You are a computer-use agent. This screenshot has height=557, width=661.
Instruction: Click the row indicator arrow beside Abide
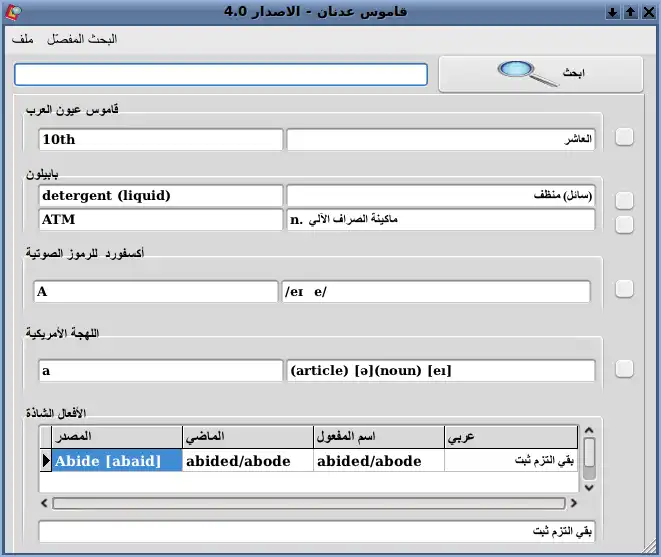[46, 460]
